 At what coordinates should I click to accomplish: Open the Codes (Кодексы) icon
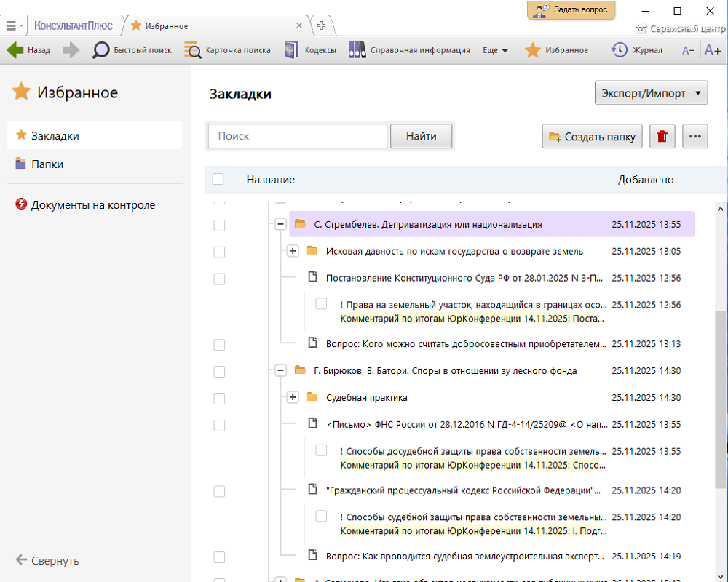tap(292, 50)
